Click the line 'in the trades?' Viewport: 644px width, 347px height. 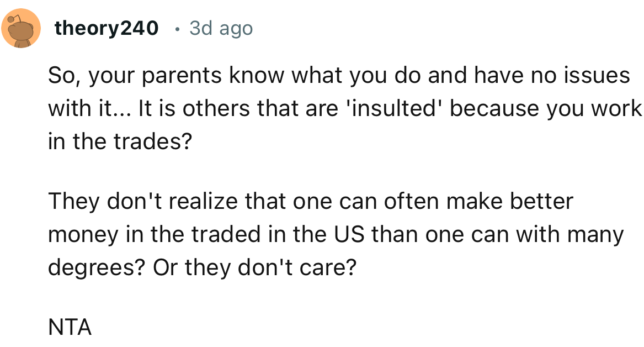(120, 143)
